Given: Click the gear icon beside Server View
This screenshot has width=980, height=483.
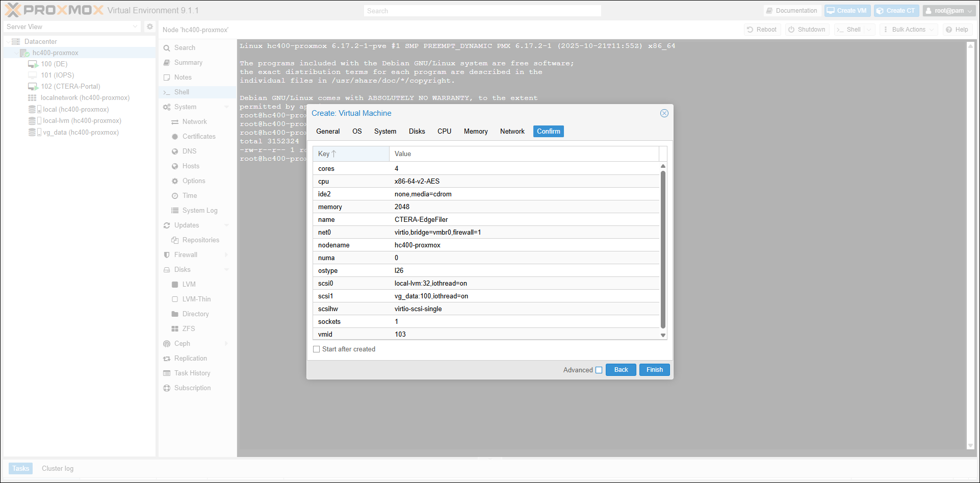Looking at the screenshot, I should click(150, 27).
